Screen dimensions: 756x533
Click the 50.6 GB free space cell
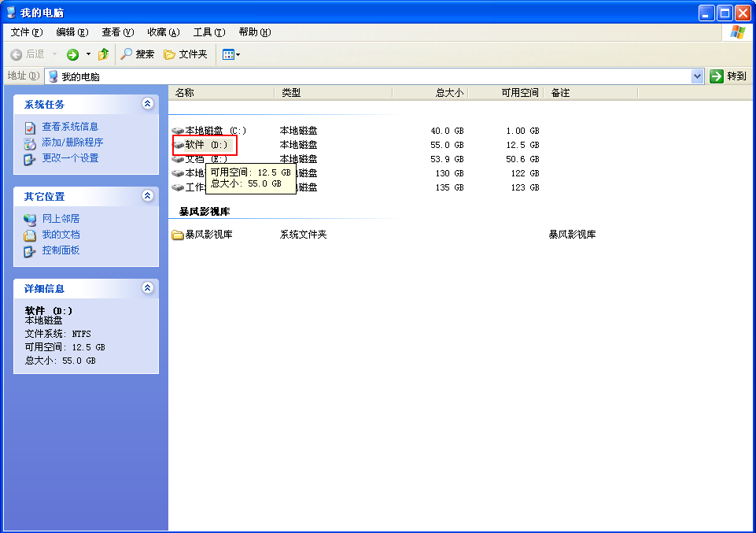(x=522, y=159)
